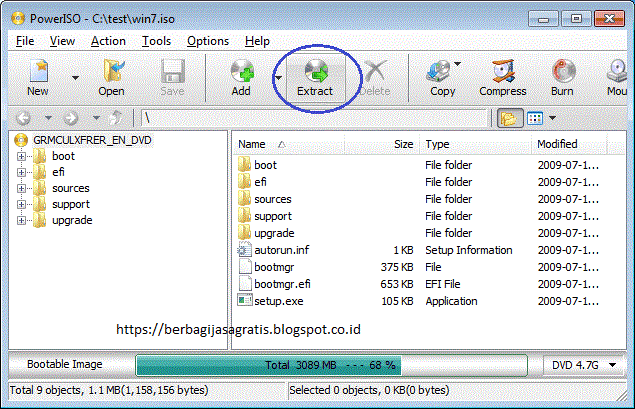Sort by the Modified column header
This screenshot has width=635, height=409.
[x=569, y=144]
